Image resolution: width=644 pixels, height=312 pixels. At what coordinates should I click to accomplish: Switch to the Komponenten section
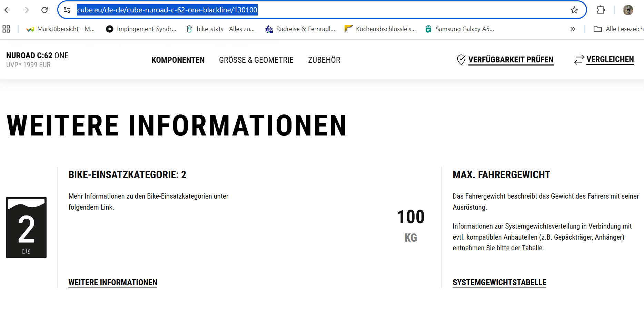(x=178, y=60)
